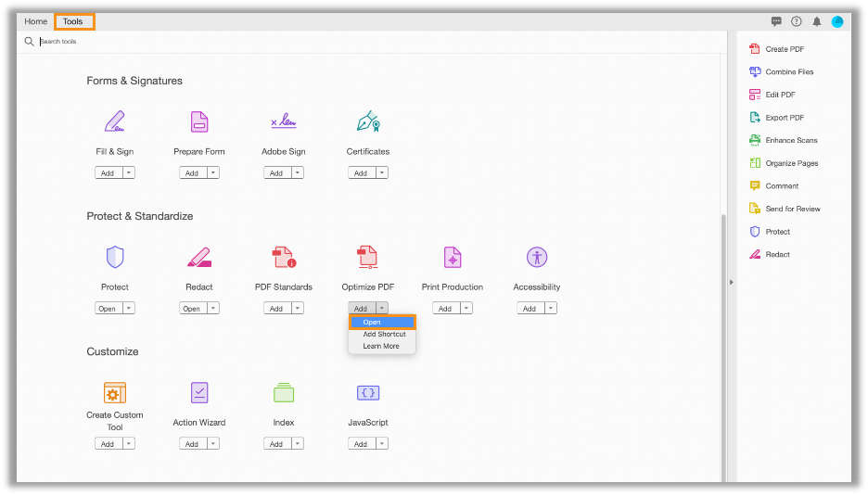Viewport: 868px width, 496px height.
Task: Click the Accessibility figure icon
Action: 536,258
